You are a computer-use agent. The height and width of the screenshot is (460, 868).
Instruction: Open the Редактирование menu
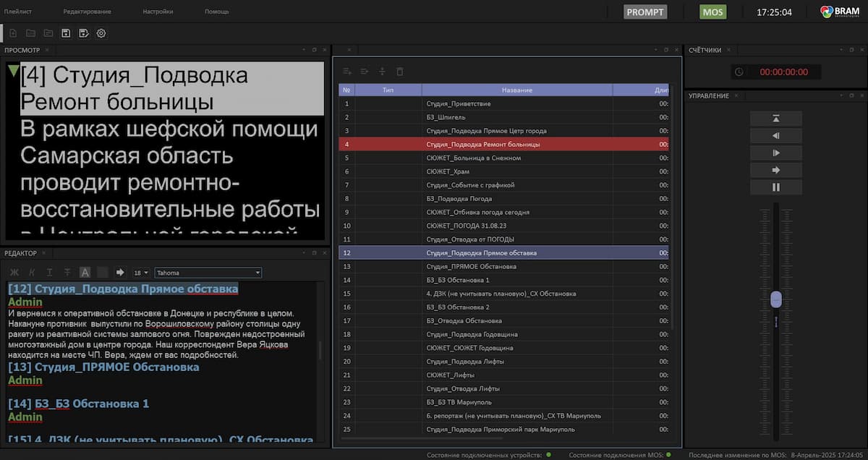pos(87,12)
